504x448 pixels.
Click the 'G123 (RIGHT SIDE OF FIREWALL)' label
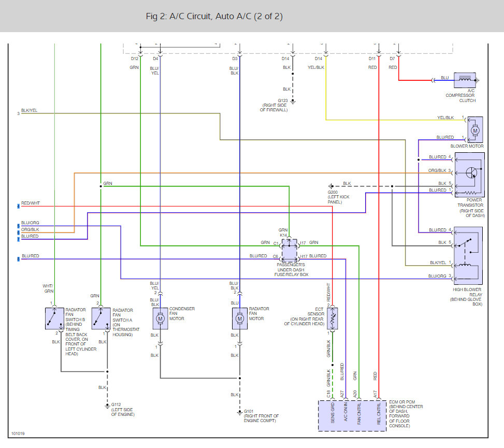274,105
